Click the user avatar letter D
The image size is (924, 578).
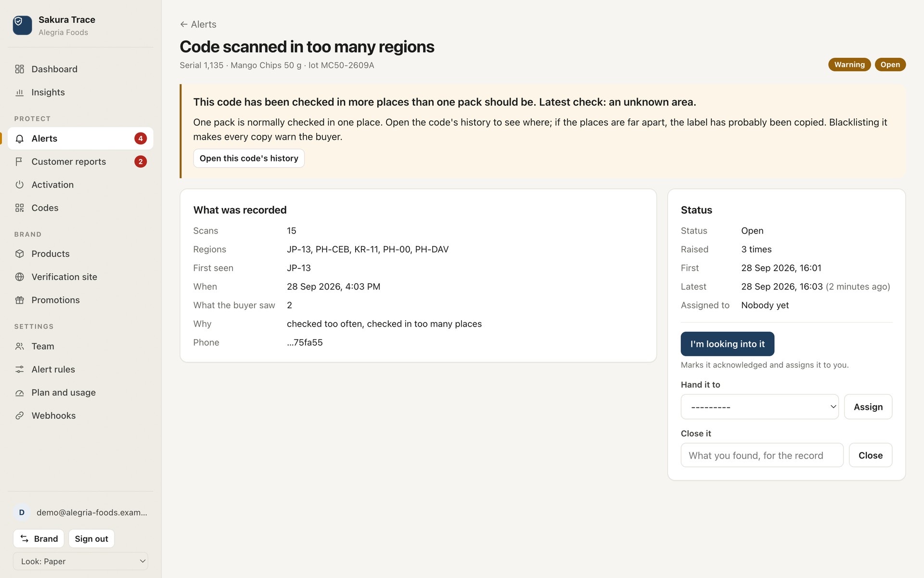coord(22,512)
